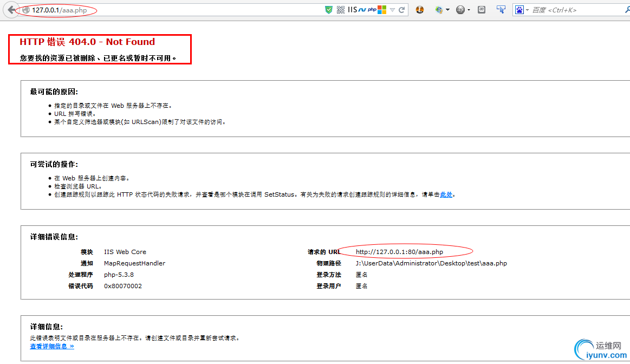Image resolution: width=630 pixels, height=364 pixels.
Task: Click the green shield security icon
Action: point(329,10)
